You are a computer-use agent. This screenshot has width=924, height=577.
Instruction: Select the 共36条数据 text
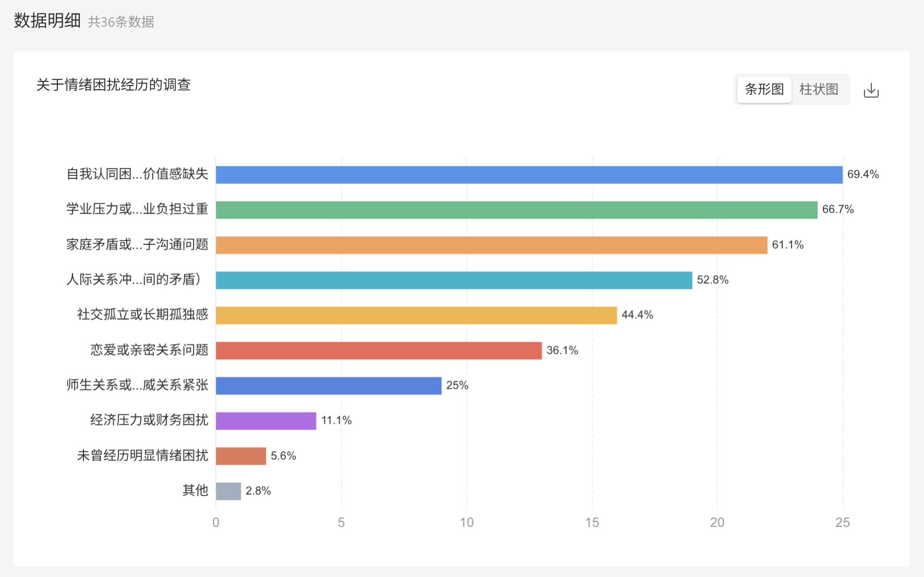(121, 22)
